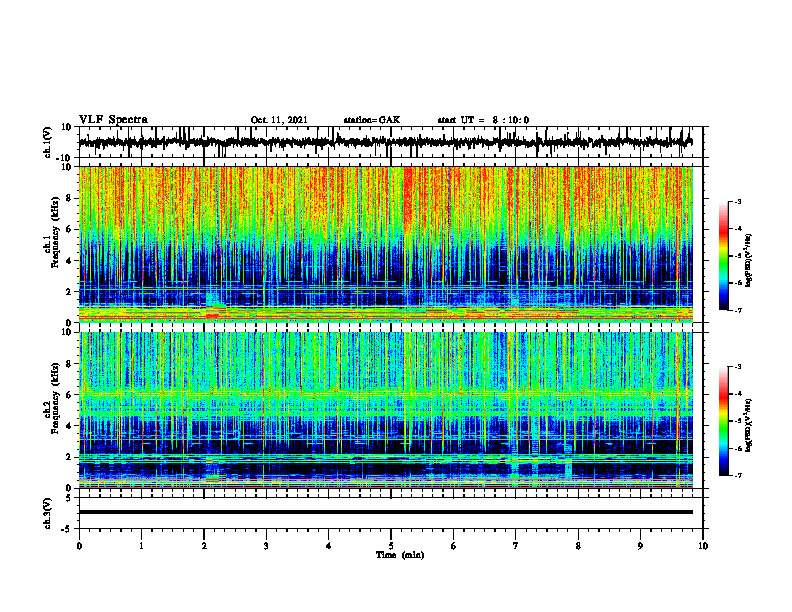This screenshot has height=612, width=792.
Task: Click inside the ch.1 spectrogram panel
Action: [386, 244]
